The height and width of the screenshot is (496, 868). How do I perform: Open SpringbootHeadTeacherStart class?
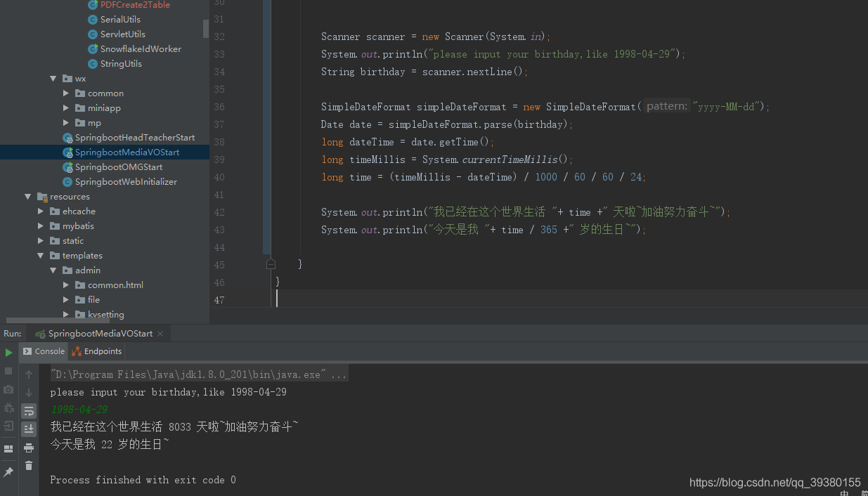pyautogui.click(x=135, y=138)
